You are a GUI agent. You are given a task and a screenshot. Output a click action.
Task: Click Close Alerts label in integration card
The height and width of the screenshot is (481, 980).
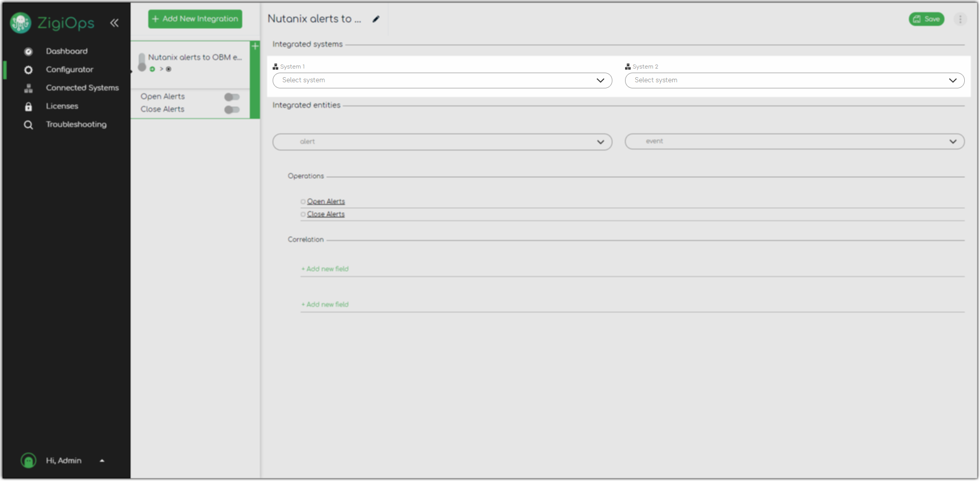click(x=162, y=109)
